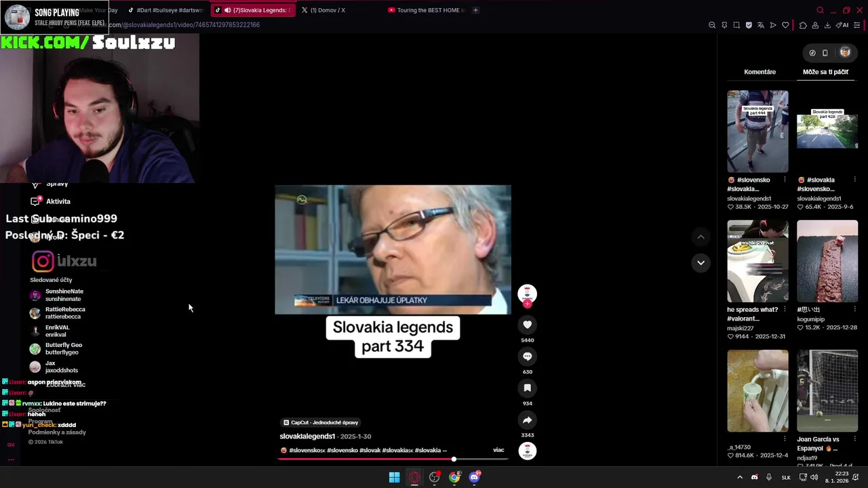Go to previous video with up arrow
The height and width of the screenshot is (488, 868).
(701, 237)
